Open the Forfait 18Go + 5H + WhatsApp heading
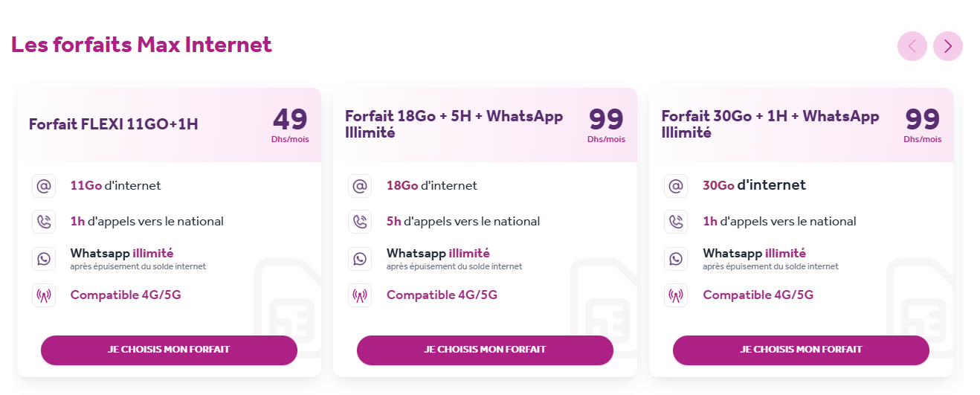 point(454,124)
